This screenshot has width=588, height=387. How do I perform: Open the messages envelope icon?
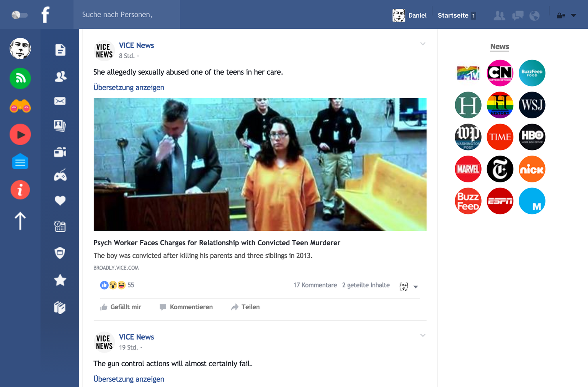pyautogui.click(x=60, y=101)
